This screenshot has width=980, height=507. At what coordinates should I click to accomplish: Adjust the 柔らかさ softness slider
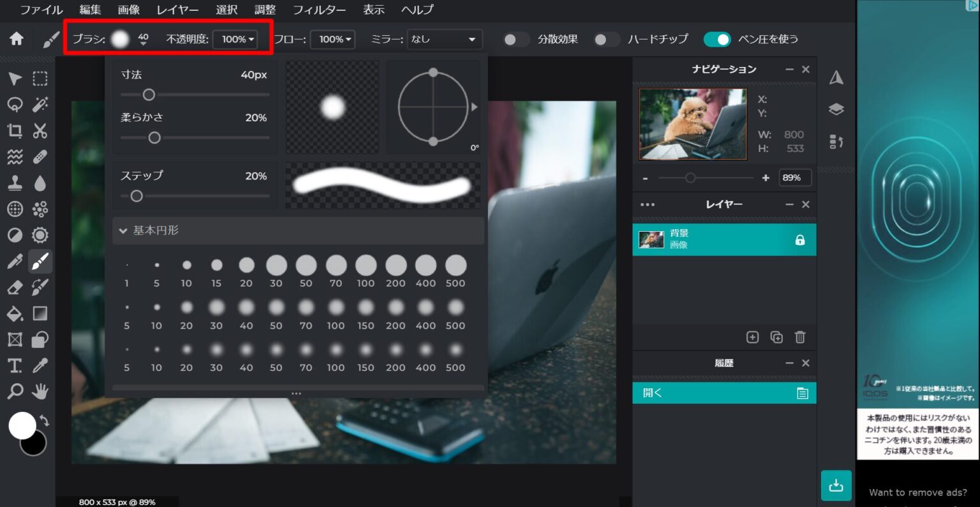pos(154,137)
